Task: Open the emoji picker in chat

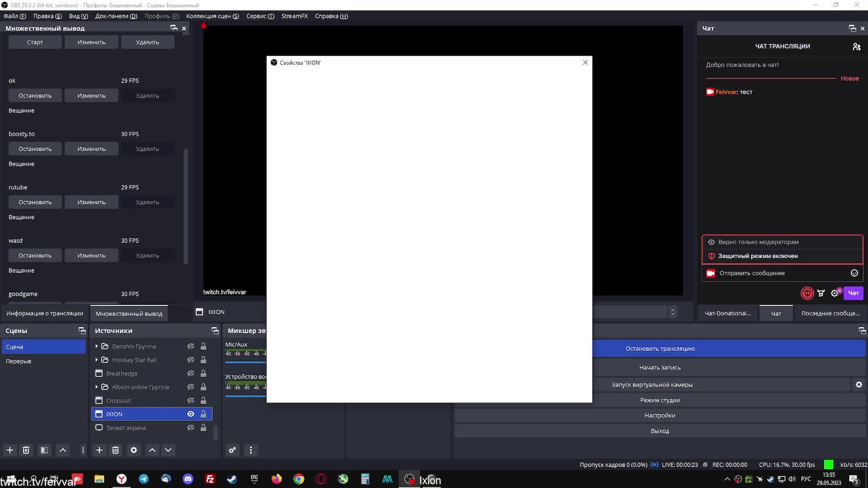Action: click(x=854, y=273)
